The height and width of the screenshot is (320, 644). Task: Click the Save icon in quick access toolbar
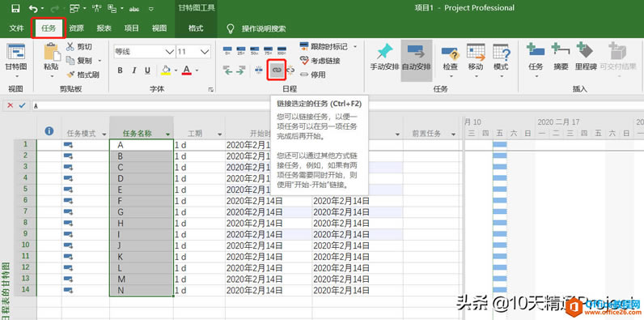point(15,8)
